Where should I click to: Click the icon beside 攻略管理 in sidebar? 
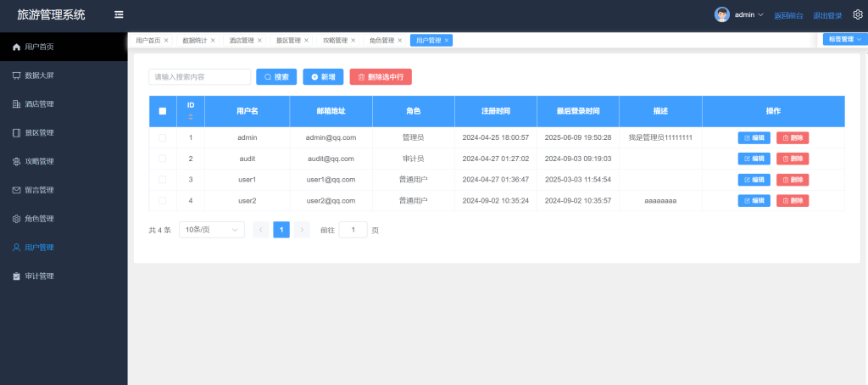coord(17,161)
